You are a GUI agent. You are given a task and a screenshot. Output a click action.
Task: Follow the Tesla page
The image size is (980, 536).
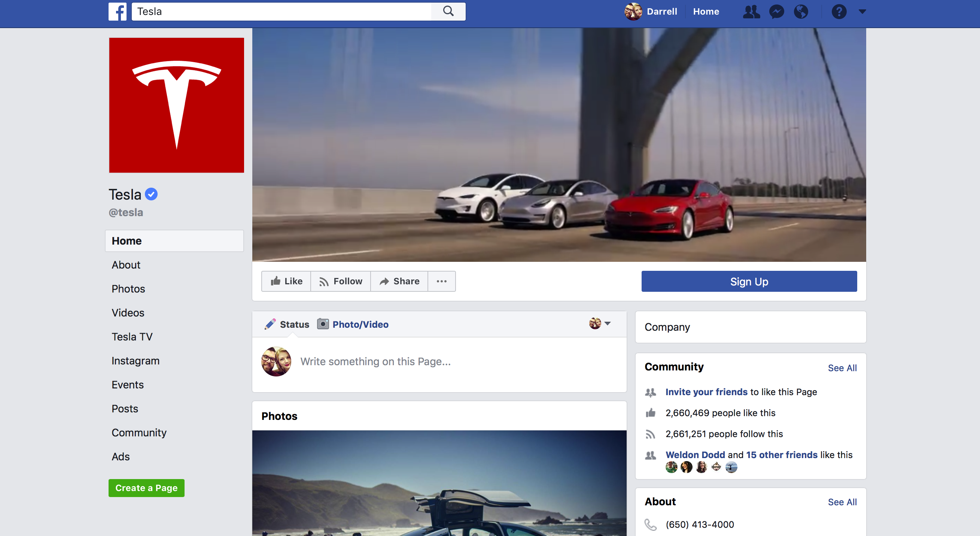(341, 281)
